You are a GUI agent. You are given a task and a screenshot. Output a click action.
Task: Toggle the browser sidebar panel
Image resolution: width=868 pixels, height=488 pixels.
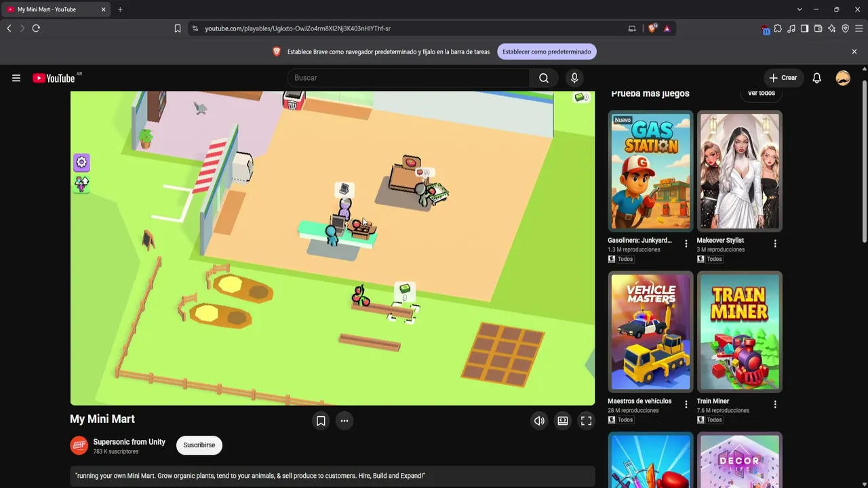[804, 28]
